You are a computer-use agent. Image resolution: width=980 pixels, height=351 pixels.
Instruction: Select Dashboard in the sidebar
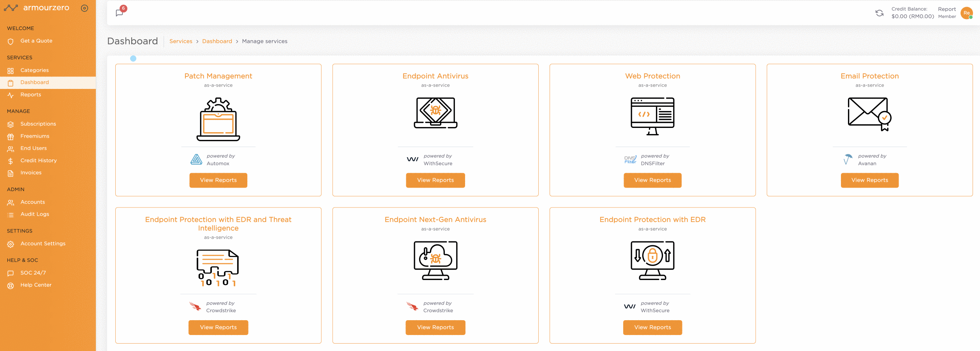point(48,82)
